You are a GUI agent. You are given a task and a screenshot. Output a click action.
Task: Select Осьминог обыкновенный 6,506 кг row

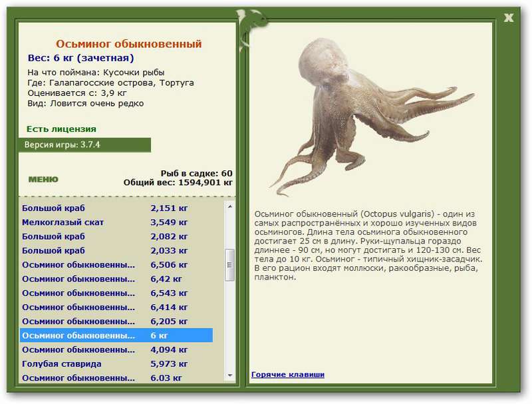tap(116, 265)
